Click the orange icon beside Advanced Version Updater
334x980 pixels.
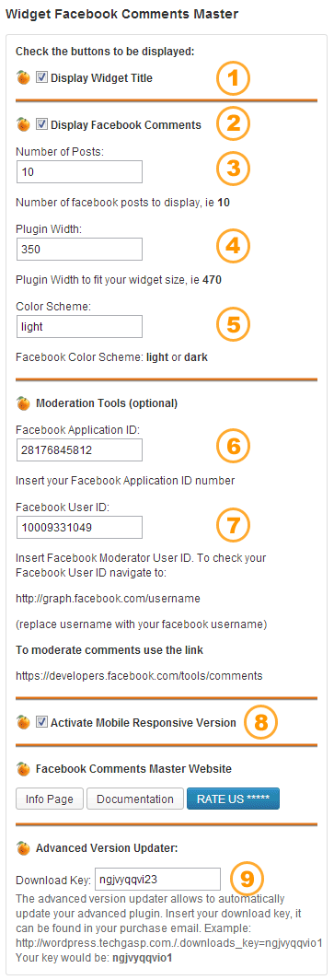pyautogui.click(x=23, y=848)
